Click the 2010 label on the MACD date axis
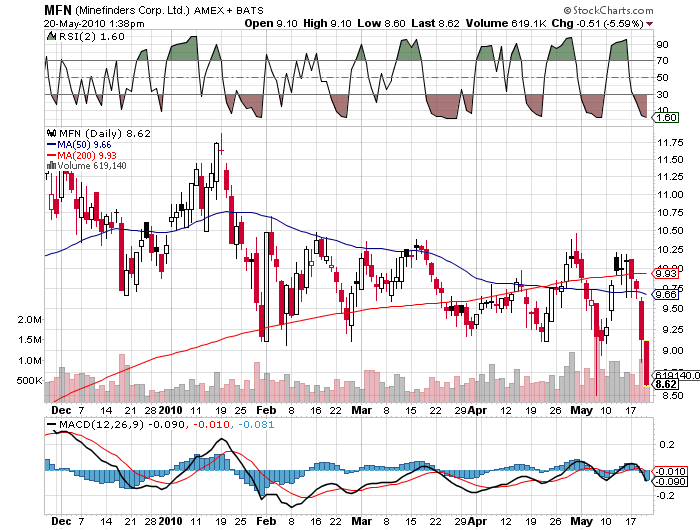The height and width of the screenshot is (530, 700). (171, 521)
